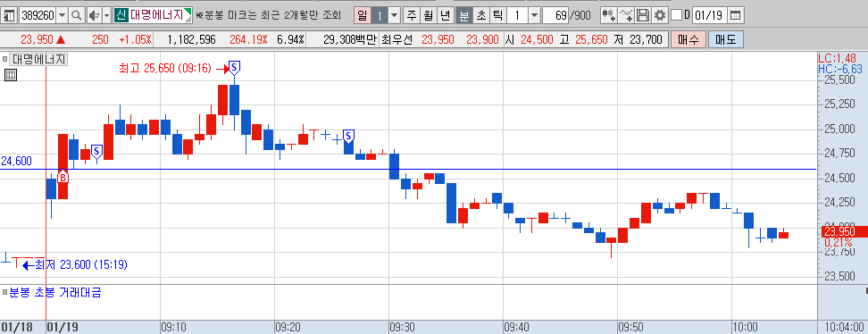Click volume value 1,182,596
The width and height of the screenshot is (868, 334).
191,40
